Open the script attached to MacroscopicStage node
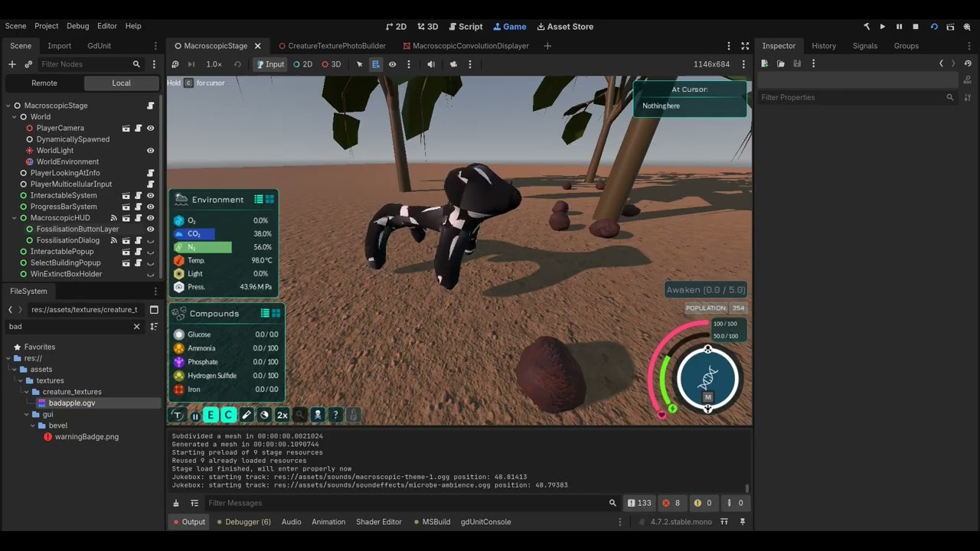This screenshot has width=980, height=551. point(151,106)
